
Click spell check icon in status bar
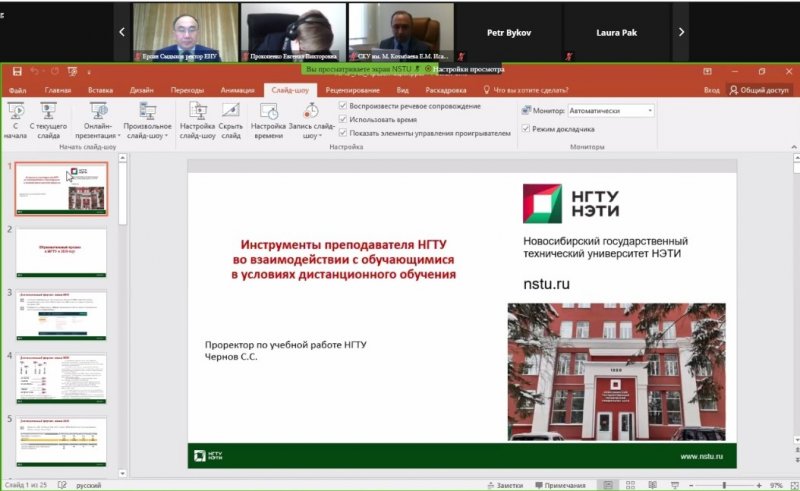click(62, 485)
